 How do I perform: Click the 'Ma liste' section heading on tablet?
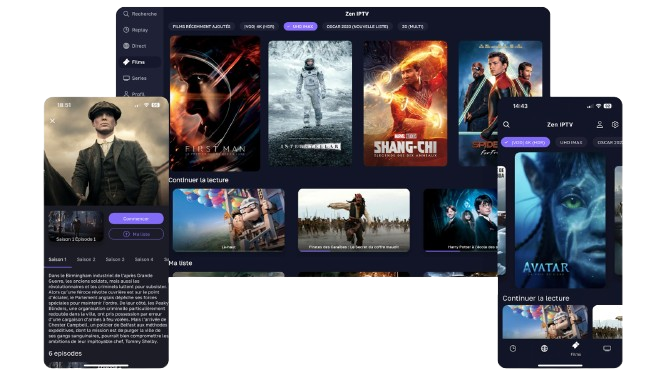tap(181, 263)
